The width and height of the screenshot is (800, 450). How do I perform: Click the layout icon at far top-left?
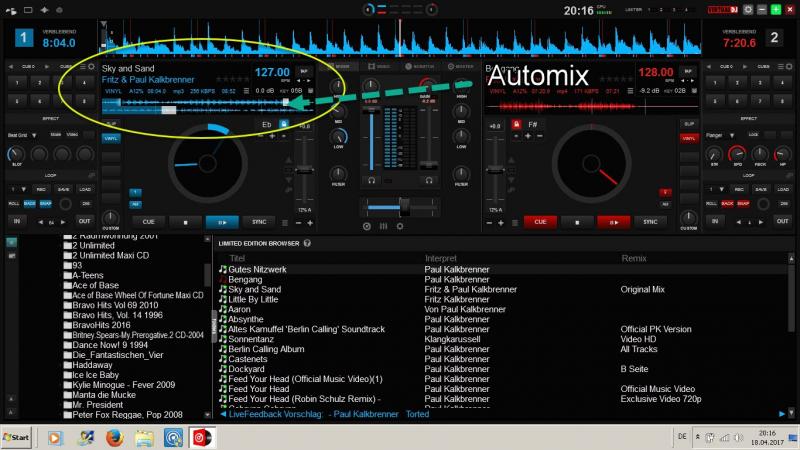(11, 10)
